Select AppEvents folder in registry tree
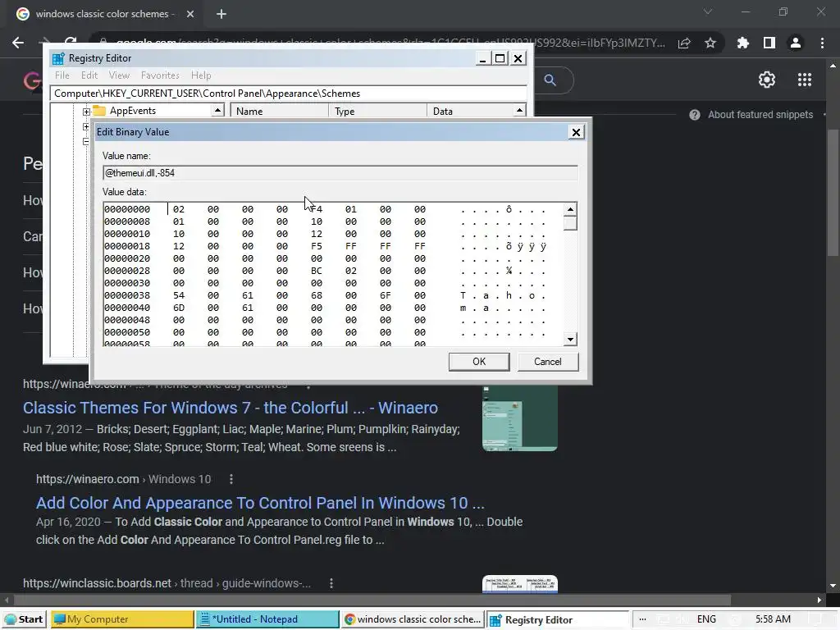This screenshot has width=840, height=630. pyautogui.click(x=132, y=111)
